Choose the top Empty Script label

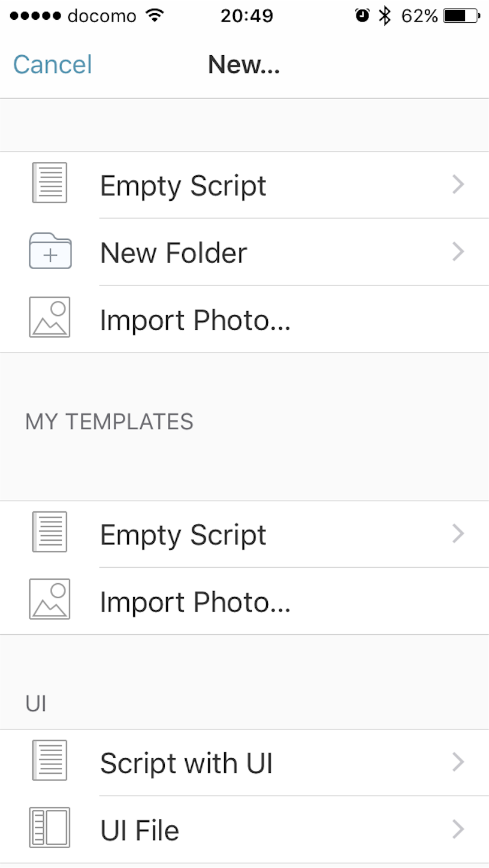(x=183, y=186)
